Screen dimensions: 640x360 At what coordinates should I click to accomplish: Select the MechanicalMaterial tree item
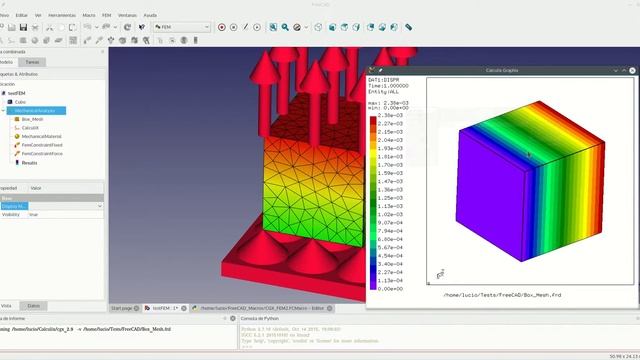tap(41, 136)
